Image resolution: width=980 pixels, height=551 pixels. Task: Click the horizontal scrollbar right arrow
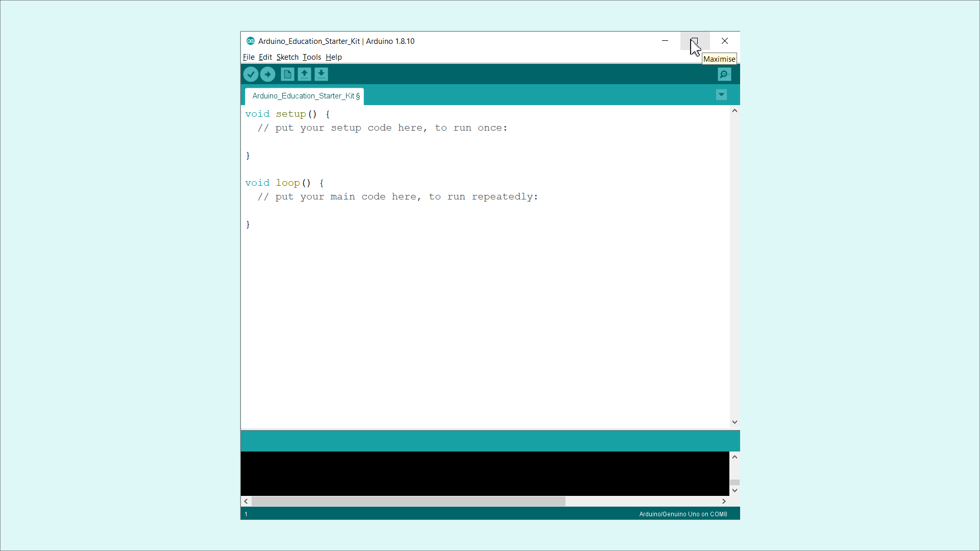[724, 501]
